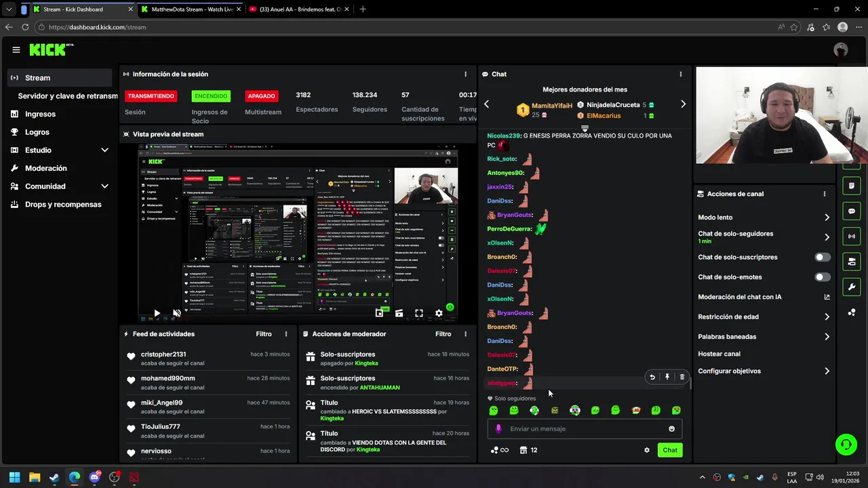Viewport: 868px width, 488px height.
Task: Open the camera icon in right rail
Action: point(852,262)
